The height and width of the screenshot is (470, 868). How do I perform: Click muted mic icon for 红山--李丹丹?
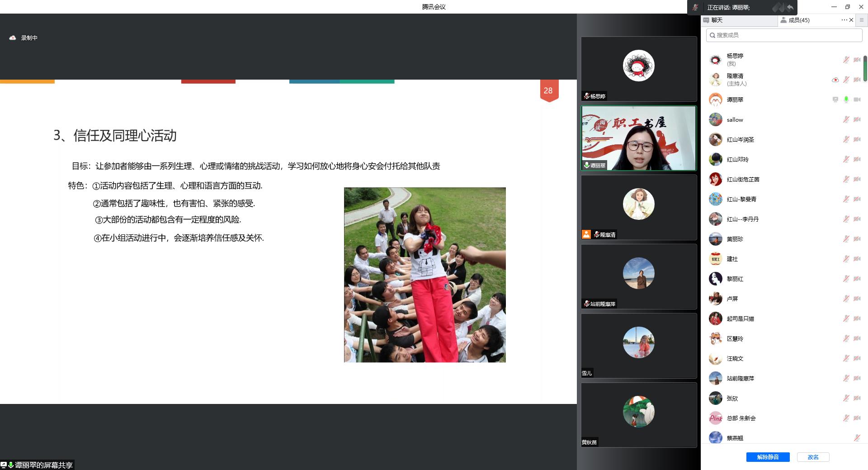point(846,219)
